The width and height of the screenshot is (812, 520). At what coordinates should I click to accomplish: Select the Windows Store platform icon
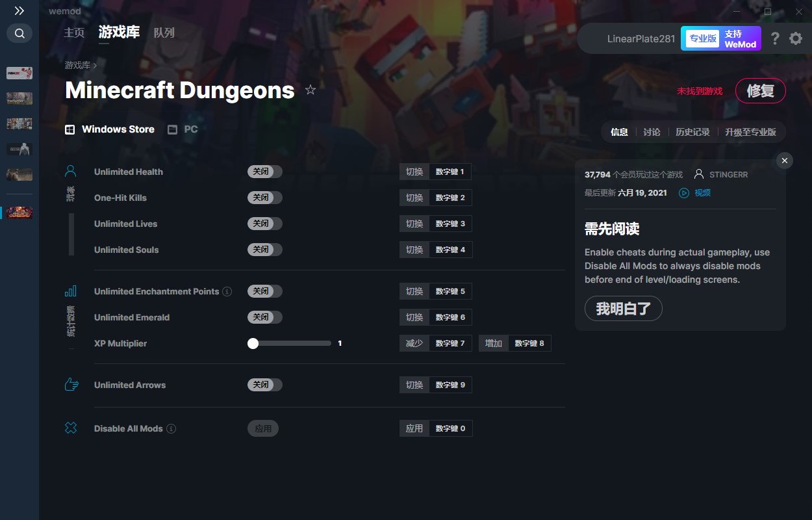point(70,130)
